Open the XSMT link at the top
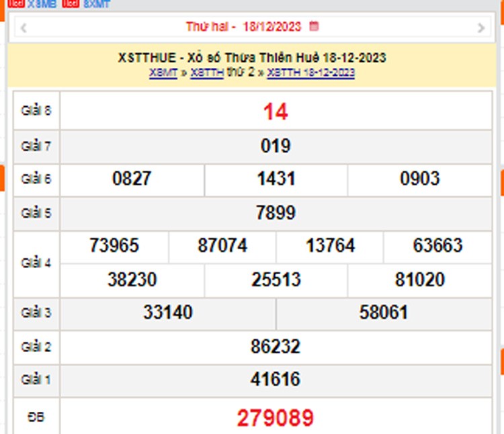Viewport: 504px width, 434px height. coord(96,3)
